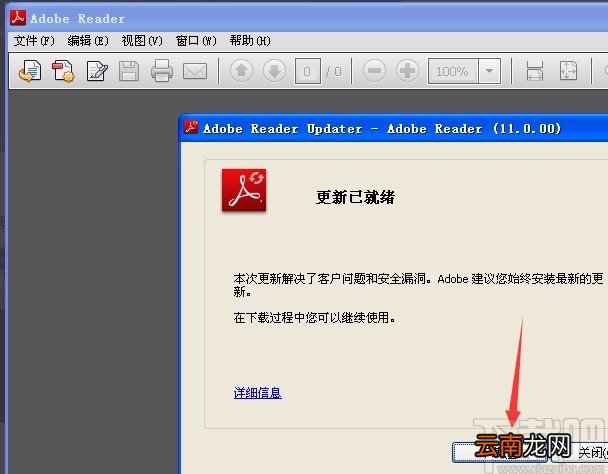Click the fit width scrolling icon
This screenshot has width=608, height=474.
pyautogui.click(x=535, y=71)
